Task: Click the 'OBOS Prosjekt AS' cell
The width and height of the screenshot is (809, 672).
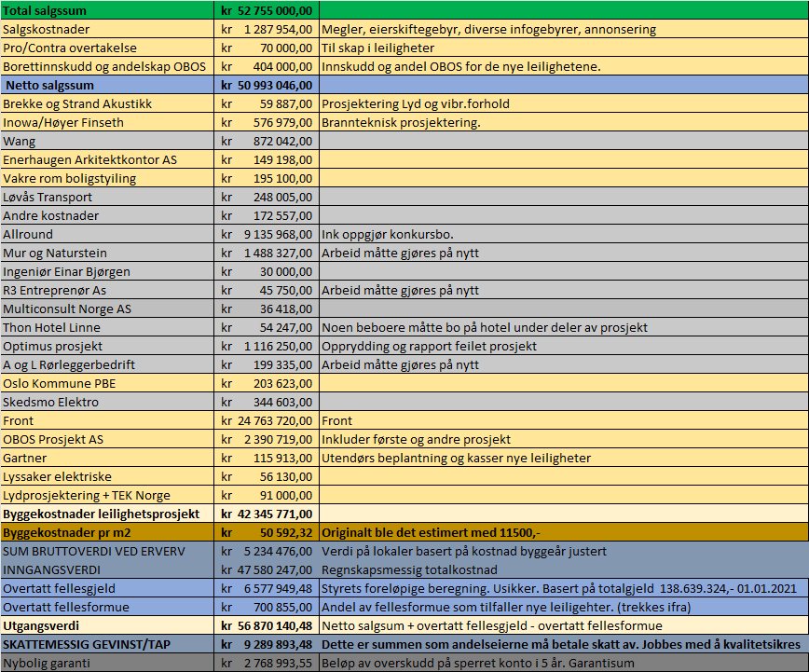Action: click(x=107, y=439)
